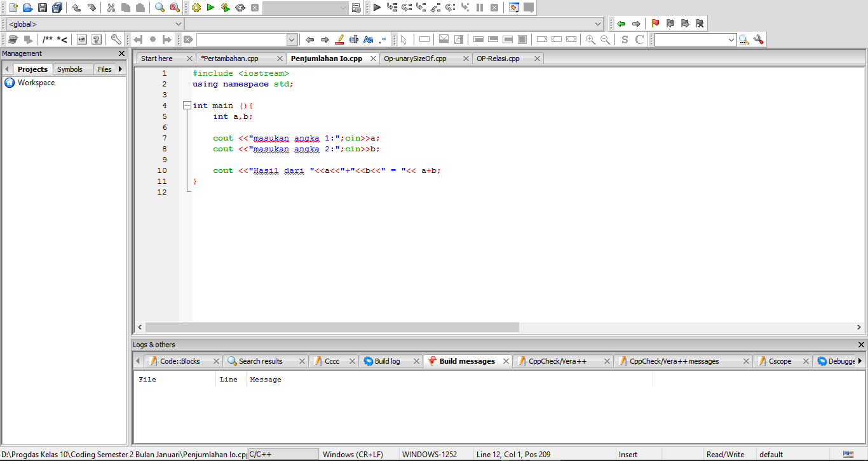The height and width of the screenshot is (461, 868).
Task: Start a debugging session
Action: pyautogui.click(x=376, y=8)
